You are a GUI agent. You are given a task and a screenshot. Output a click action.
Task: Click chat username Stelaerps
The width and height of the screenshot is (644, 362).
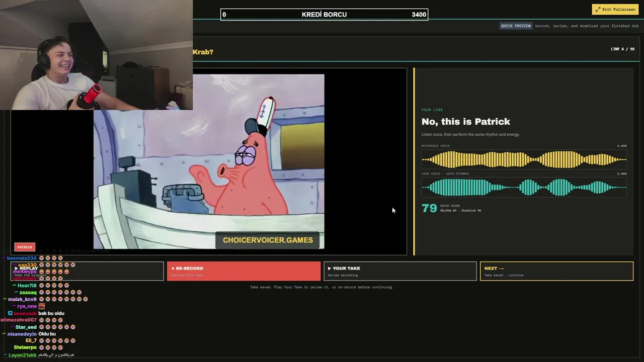25,347
